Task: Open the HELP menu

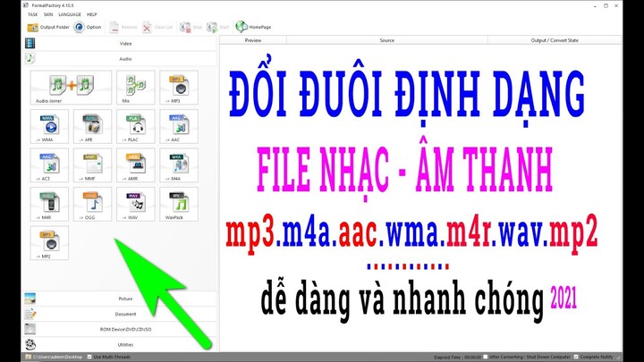Action: pyautogui.click(x=91, y=14)
